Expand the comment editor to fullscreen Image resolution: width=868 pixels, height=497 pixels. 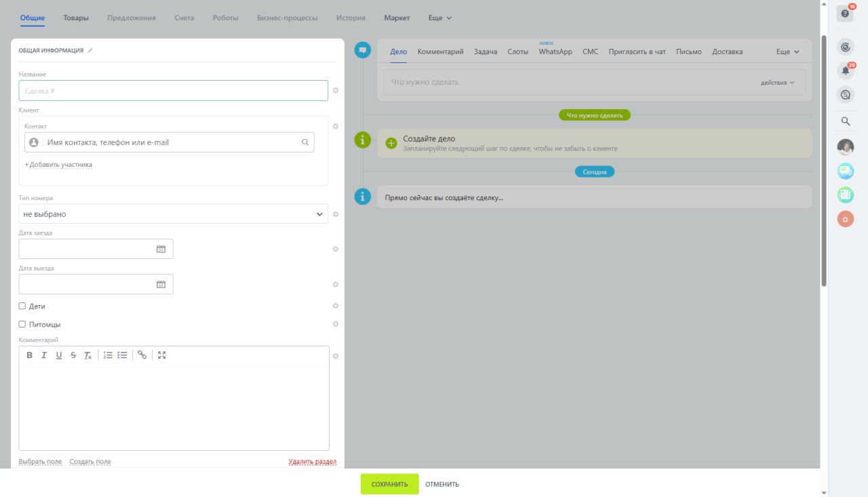[x=161, y=355]
